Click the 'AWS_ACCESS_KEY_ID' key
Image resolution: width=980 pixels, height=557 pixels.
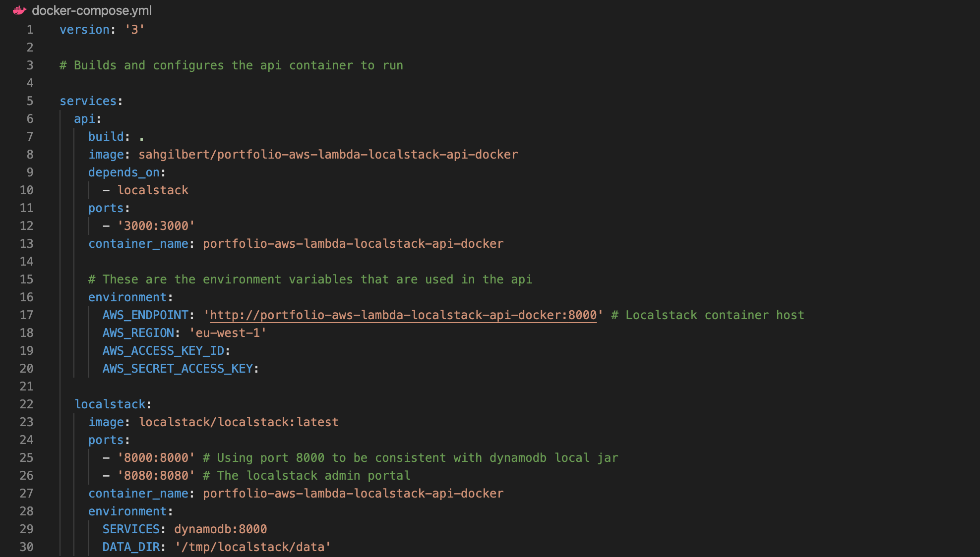click(163, 351)
